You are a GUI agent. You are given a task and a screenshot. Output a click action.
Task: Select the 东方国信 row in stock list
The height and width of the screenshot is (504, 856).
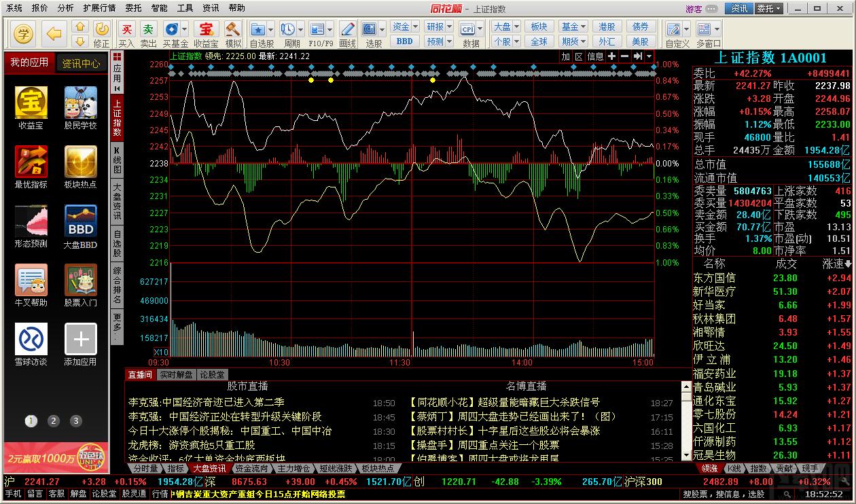pyautogui.click(x=773, y=278)
